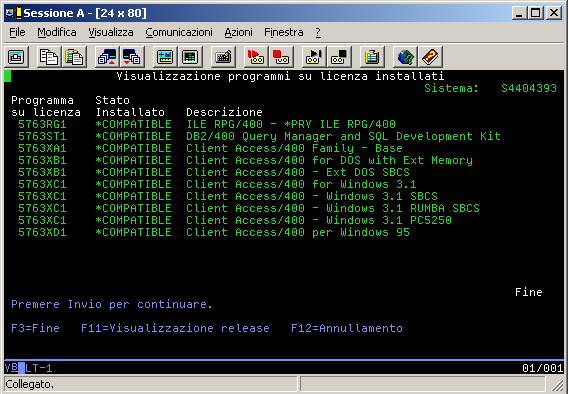Start macro recording with the red play icon

tap(256, 57)
